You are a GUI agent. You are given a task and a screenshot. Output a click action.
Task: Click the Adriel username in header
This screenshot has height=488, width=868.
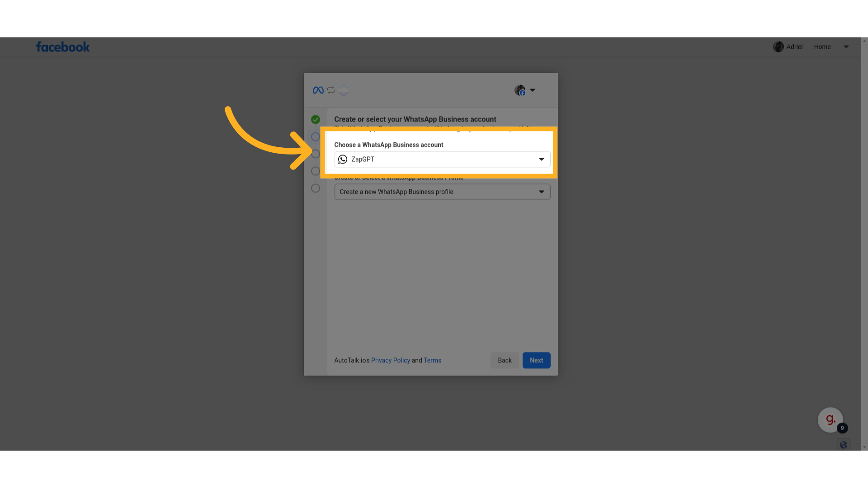point(794,47)
